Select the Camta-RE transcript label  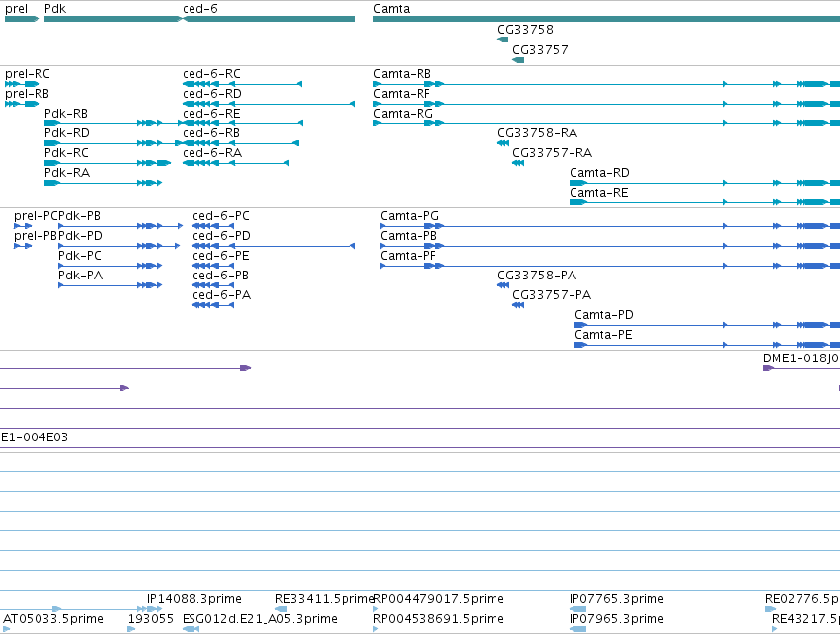599,193
